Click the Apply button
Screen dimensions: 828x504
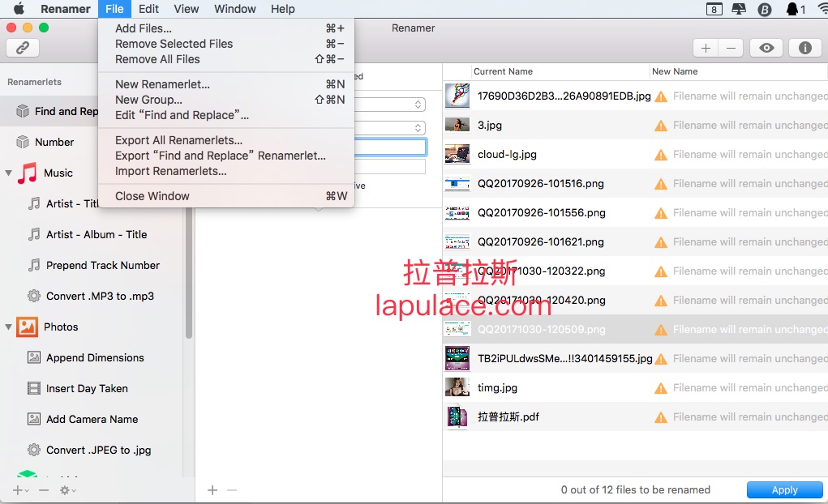coord(785,489)
